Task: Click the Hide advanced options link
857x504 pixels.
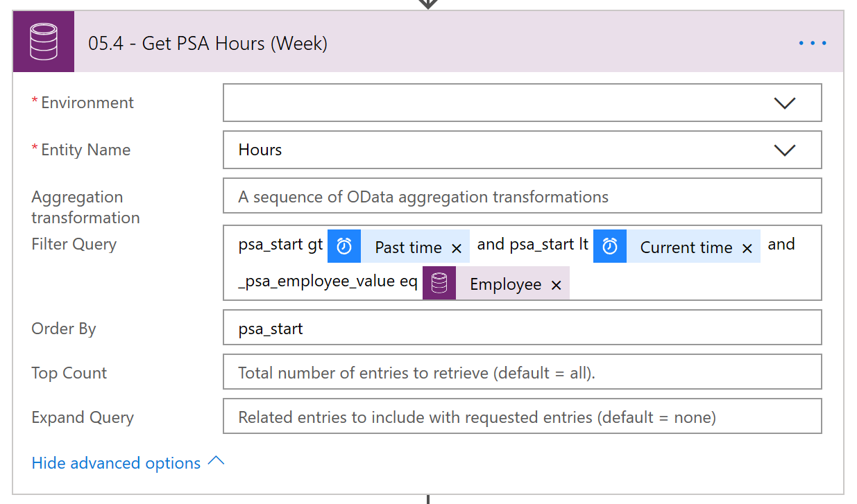Action: 116,463
